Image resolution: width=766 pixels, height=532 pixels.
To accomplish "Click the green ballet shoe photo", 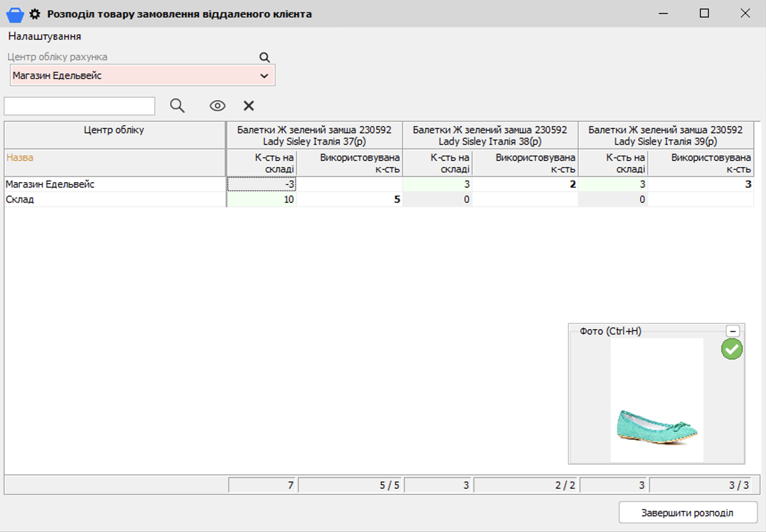I will [x=657, y=427].
